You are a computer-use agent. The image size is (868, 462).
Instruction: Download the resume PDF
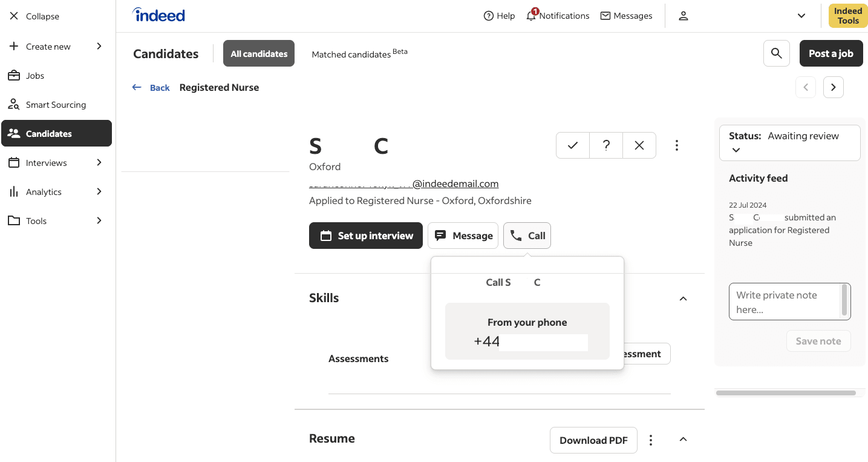(593, 440)
